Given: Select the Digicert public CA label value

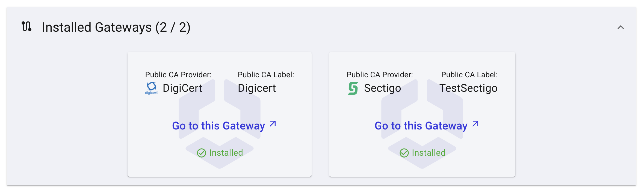Looking at the screenshot, I should coord(257,88).
